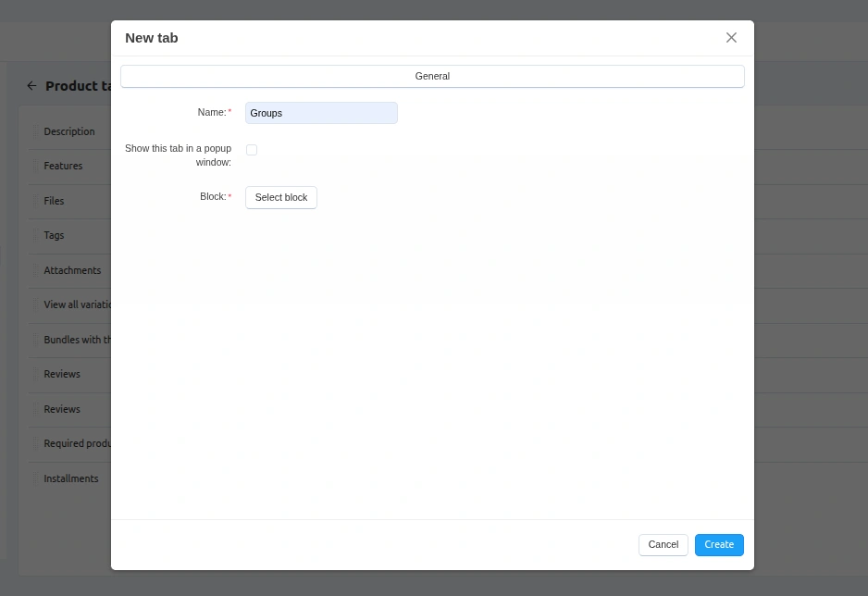Screen dimensions: 868x596
Task: Enable Show this tab in a popup window
Action: click(x=252, y=150)
